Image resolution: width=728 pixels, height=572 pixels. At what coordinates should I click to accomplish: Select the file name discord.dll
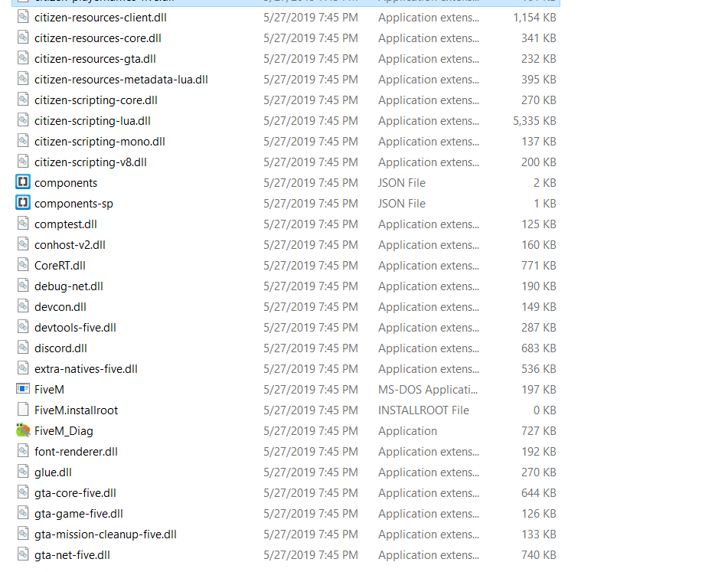pos(60,348)
